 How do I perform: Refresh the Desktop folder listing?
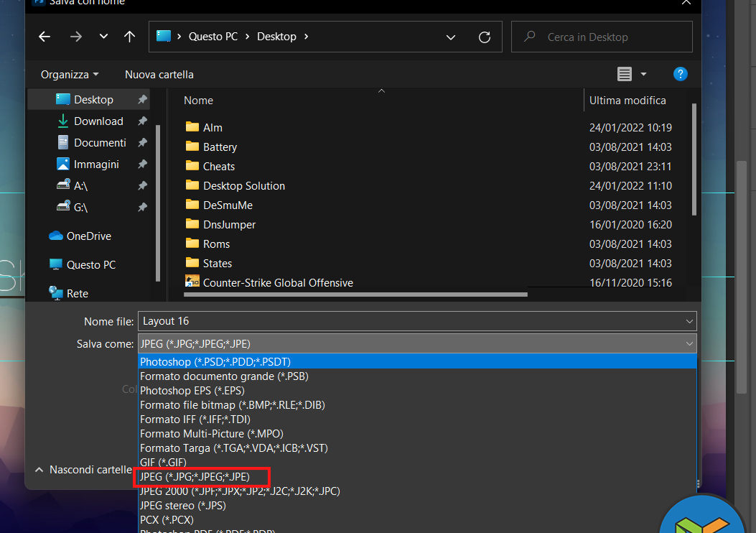[x=484, y=37]
